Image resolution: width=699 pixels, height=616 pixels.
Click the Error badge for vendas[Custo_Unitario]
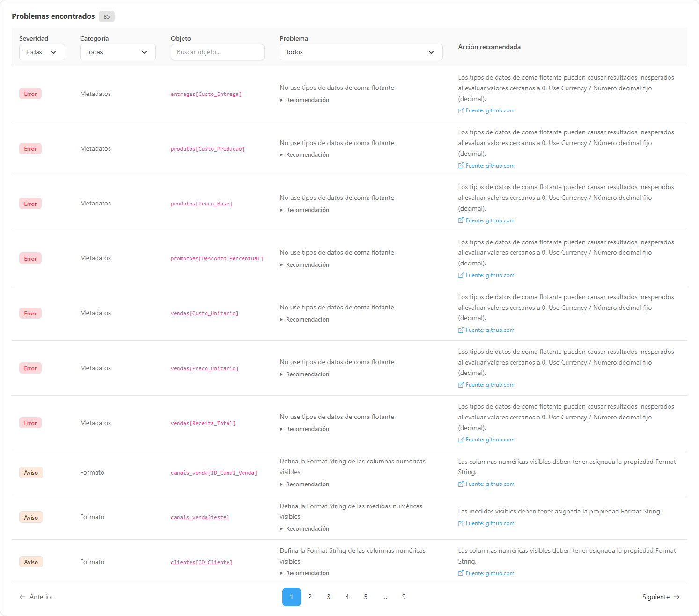point(30,313)
